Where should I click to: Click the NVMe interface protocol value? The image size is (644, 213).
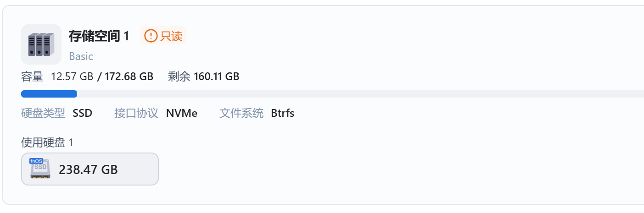pos(182,113)
